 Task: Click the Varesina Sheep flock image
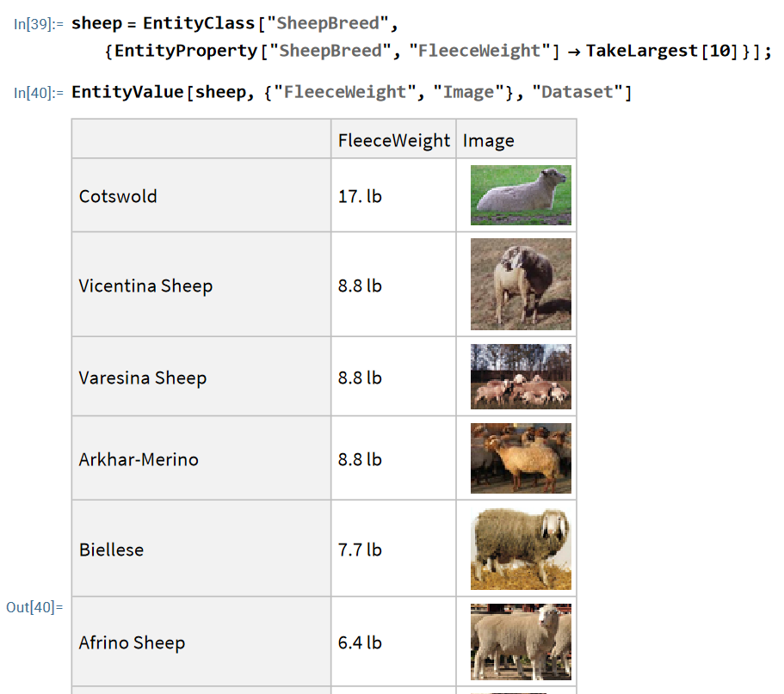(521, 376)
